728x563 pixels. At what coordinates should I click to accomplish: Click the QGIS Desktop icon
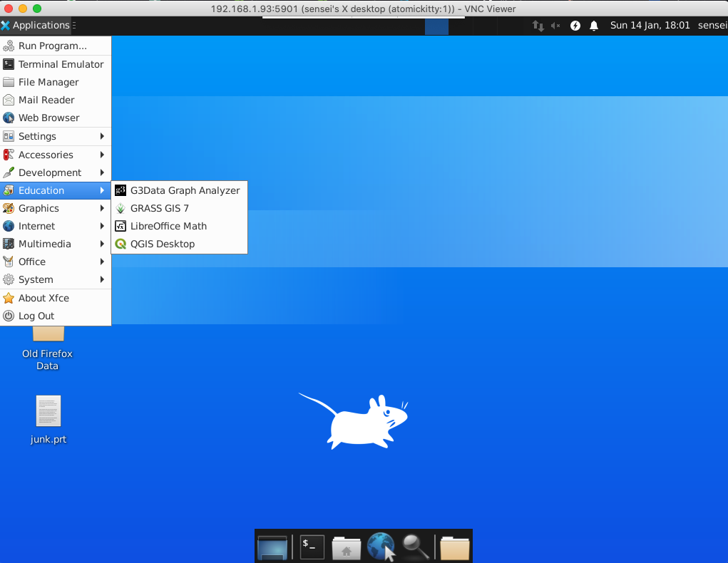coord(121,244)
